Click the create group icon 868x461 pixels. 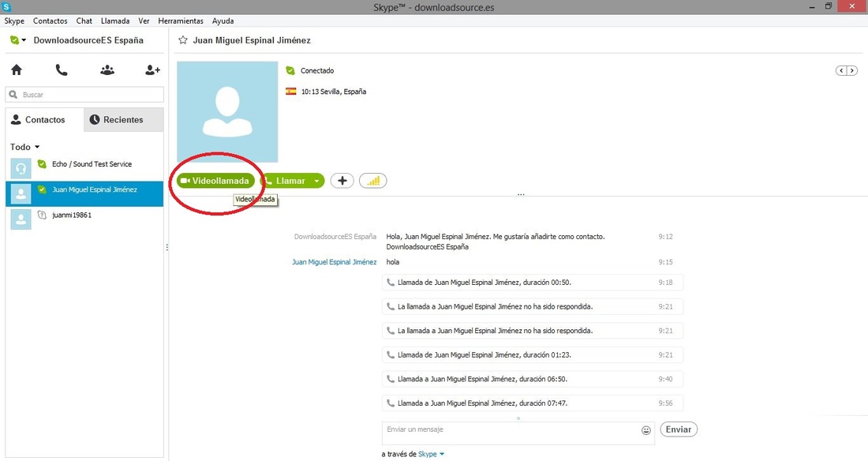[107, 69]
